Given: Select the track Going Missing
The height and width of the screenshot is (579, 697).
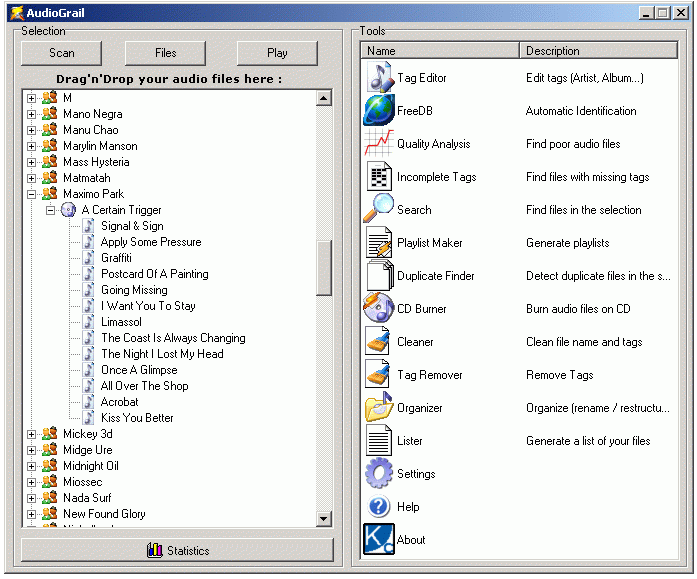Looking at the screenshot, I should (x=134, y=290).
